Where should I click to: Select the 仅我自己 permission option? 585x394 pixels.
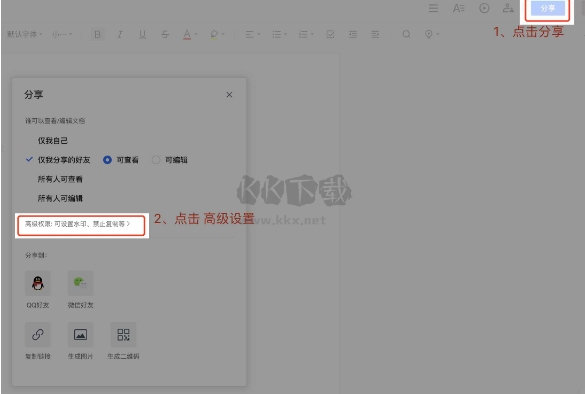(53, 141)
